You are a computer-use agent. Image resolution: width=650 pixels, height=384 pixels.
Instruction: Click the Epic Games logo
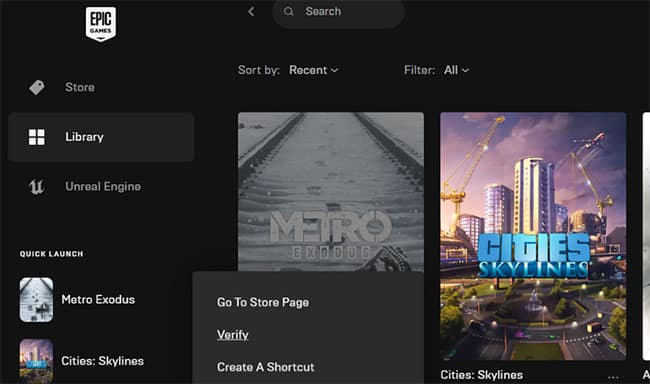point(101,24)
